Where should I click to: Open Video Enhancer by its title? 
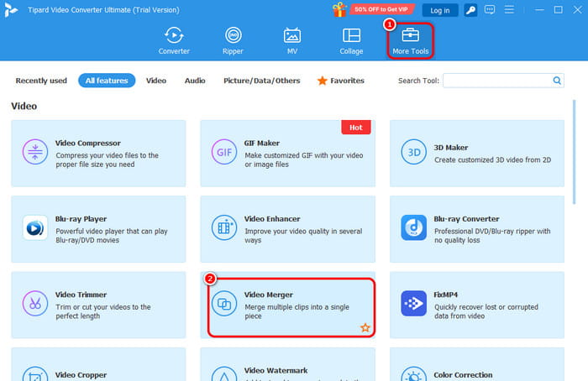coord(272,219)
